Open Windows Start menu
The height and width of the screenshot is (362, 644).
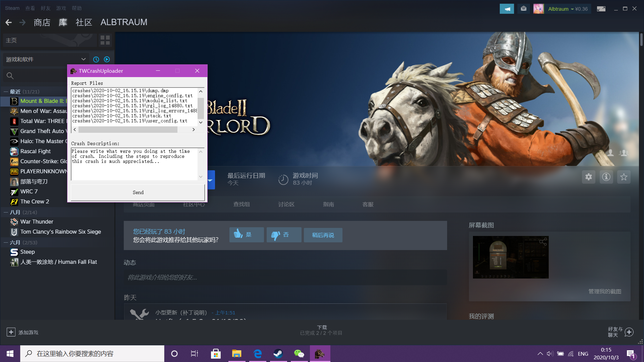pyautogui.click(x=10, y=354)
